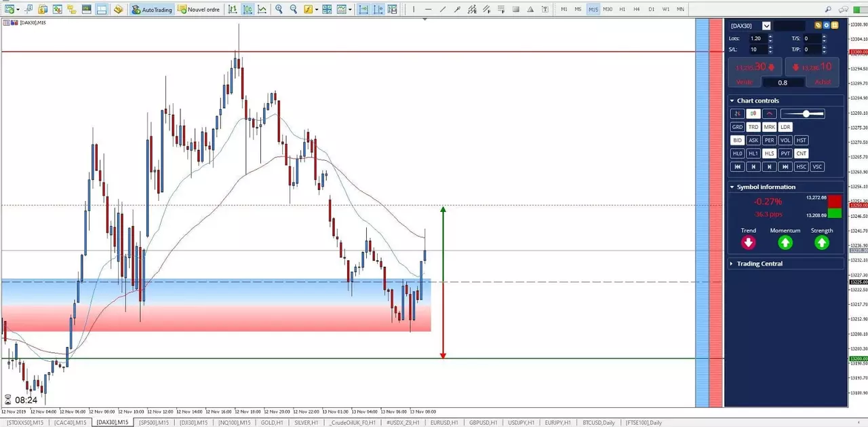Jump chart to end control
868x427 pixels.
[x=785, y=167]
